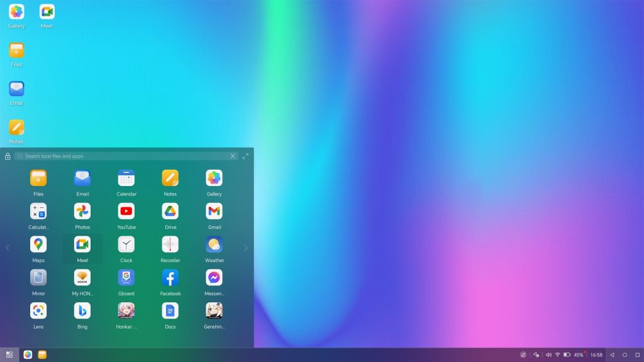This screenshot has width=644, height=362.
Task: Go to next page of apps
Action: [x=245, y=248]
